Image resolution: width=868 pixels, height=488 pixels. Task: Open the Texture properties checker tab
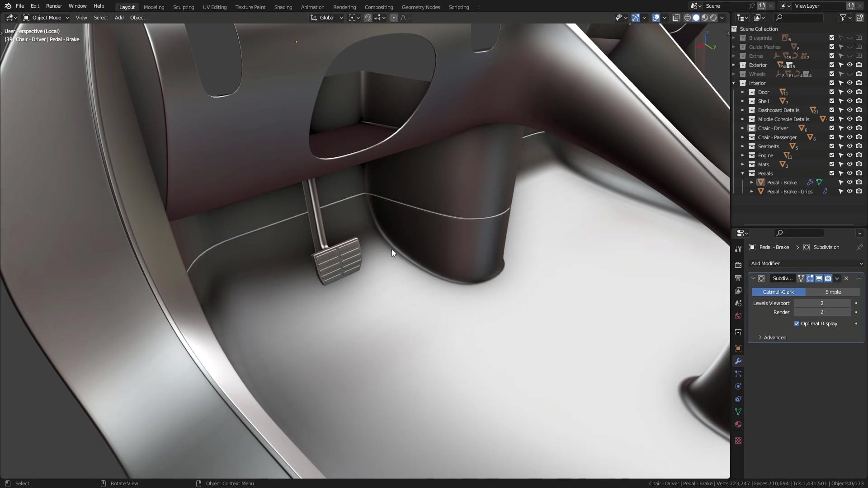[738, 441]
